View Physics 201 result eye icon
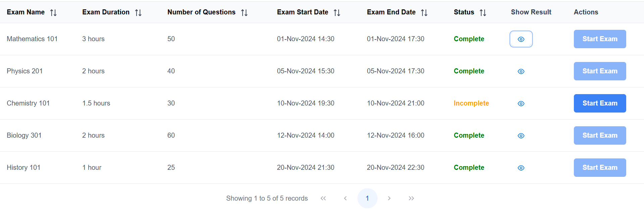This screenshot has width=644, height=210. click(521, 71)
